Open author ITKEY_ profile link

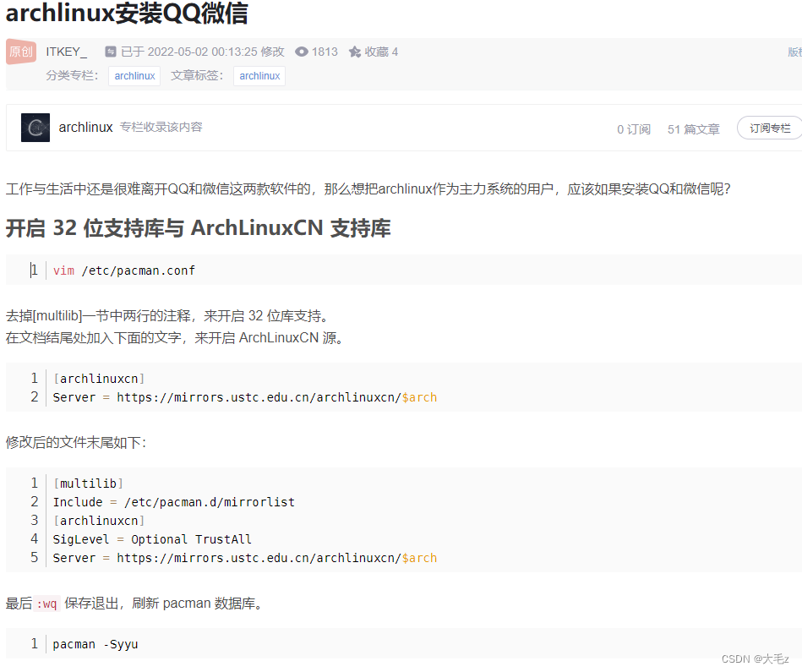pyautogui.click(x=66, y=52)
